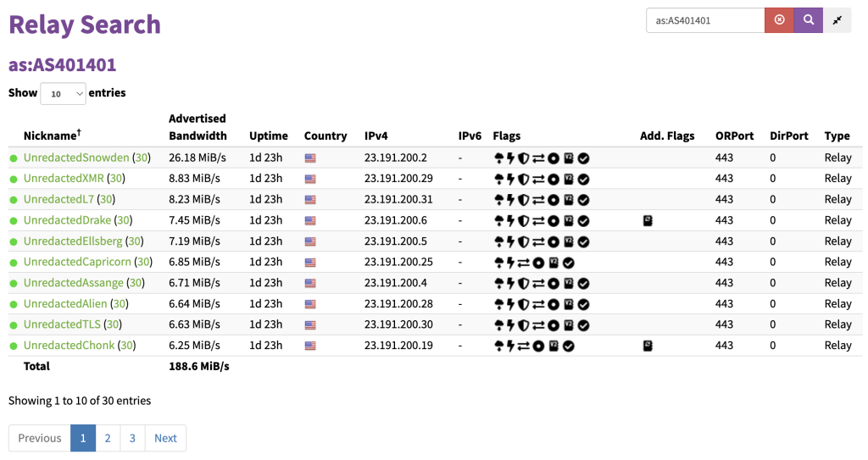Viewport: 868px width, 460px height.
Task: Clear search with the red X button
Action: [779, 20]
